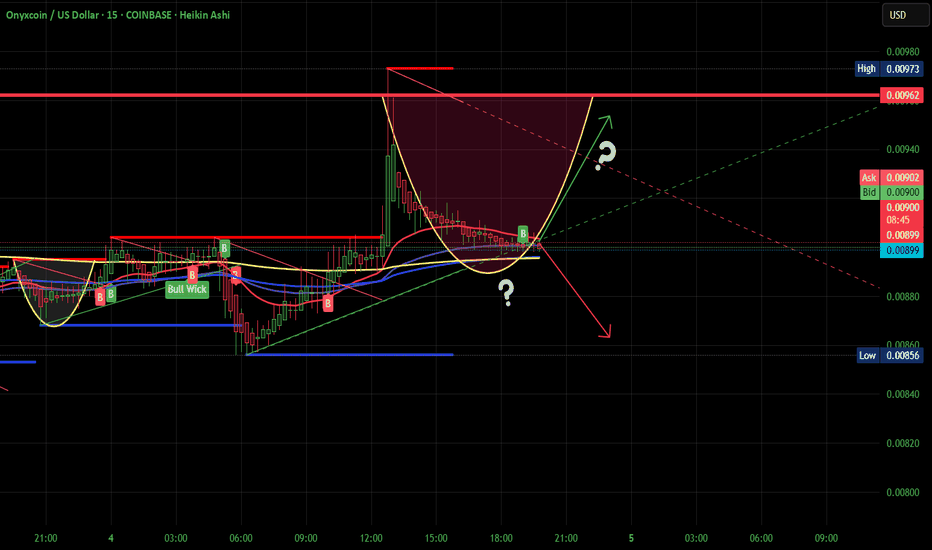Click the 18:00 time axis label
Image resolution: width=932 pixels, height=550 pixels.
[x=501, y=538]
